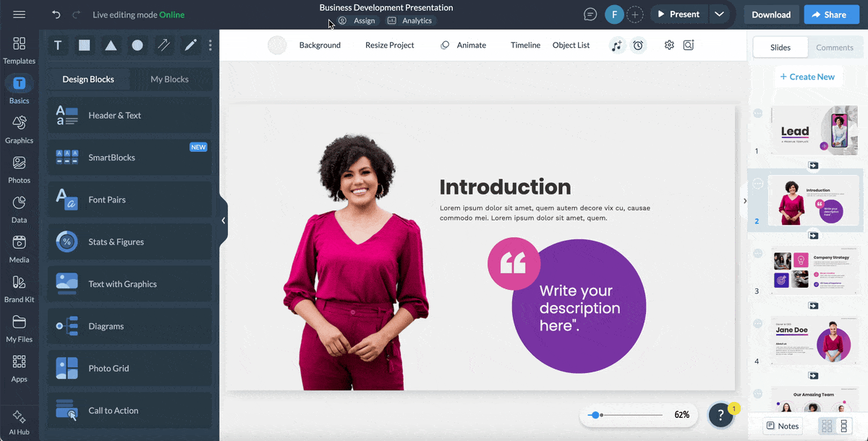Set transition between slides 1 and 2

click(x=813, y=165)
